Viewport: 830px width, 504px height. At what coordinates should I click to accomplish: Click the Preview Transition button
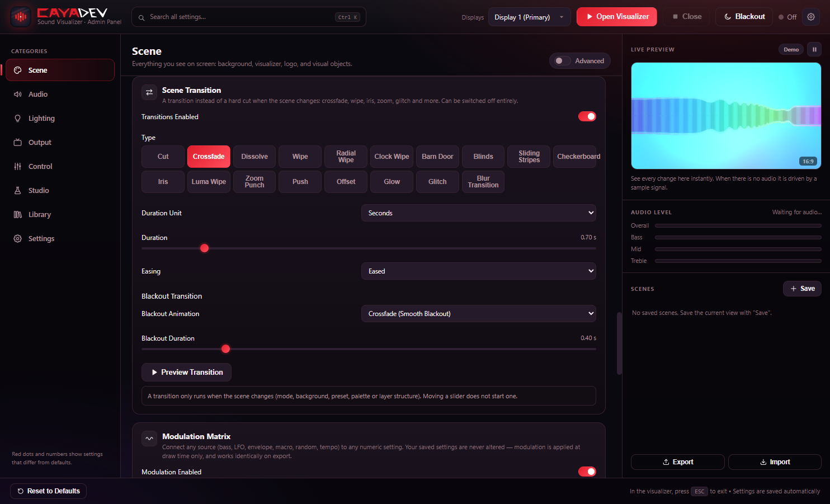pos(186,373)
